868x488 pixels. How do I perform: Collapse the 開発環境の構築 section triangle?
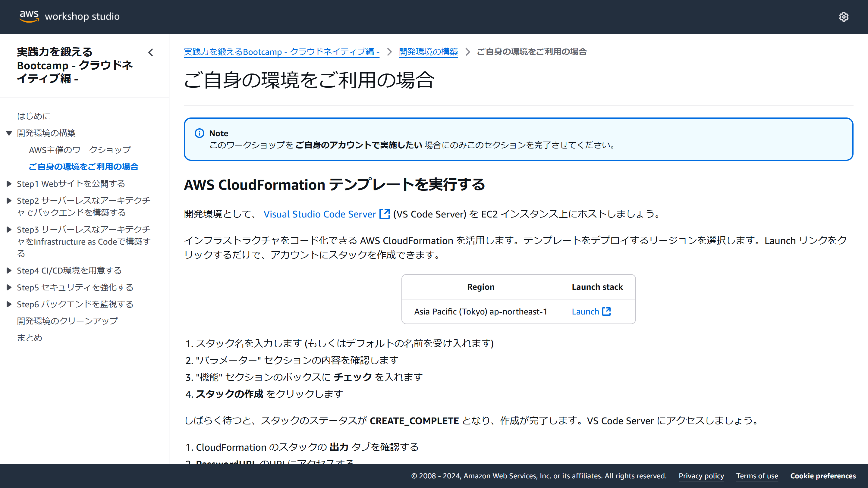9,133
